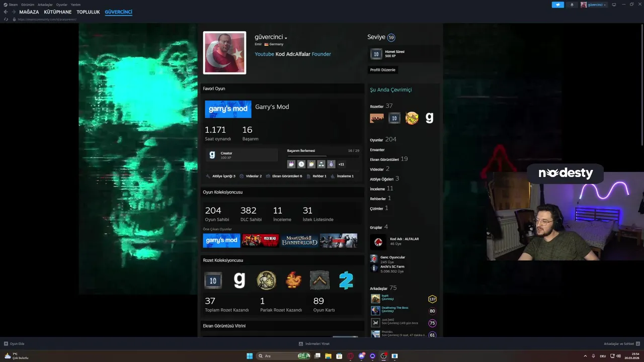The width and height of the screenshot is (644, 362).
Task: Click the blue announcements megaphone button
Action: [x=557, y=5]
